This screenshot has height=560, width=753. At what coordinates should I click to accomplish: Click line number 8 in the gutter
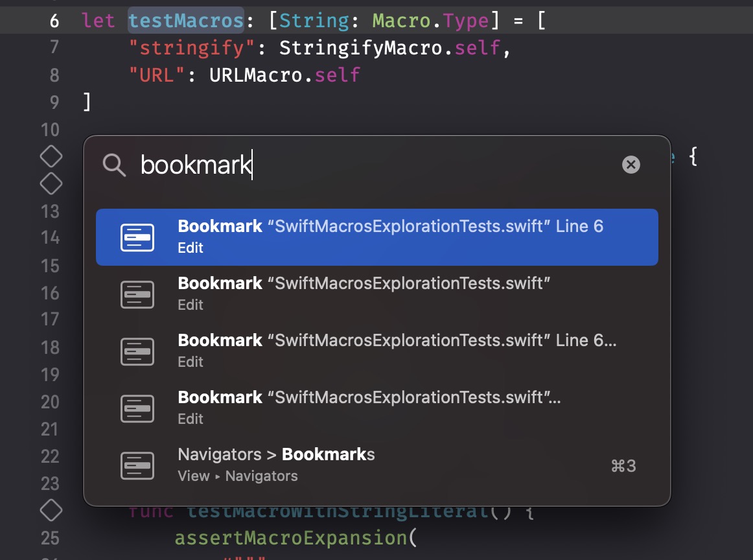click(x=54, y=74)
